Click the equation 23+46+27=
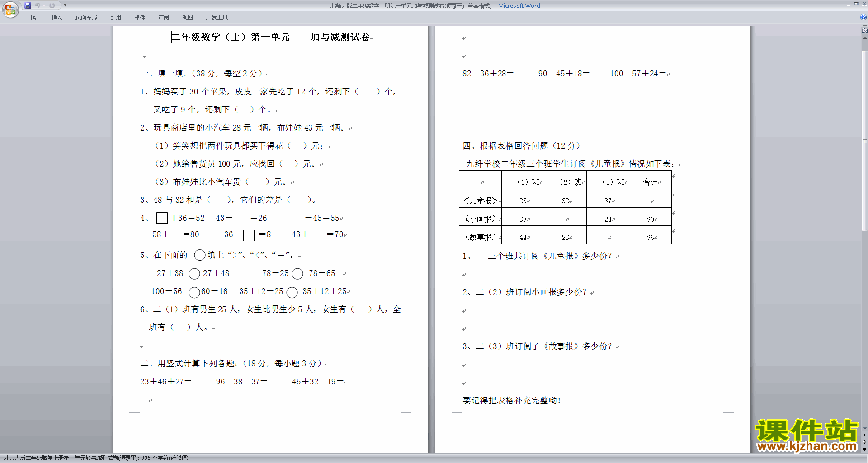Screen dimensions: 868x463 point(166,382)
